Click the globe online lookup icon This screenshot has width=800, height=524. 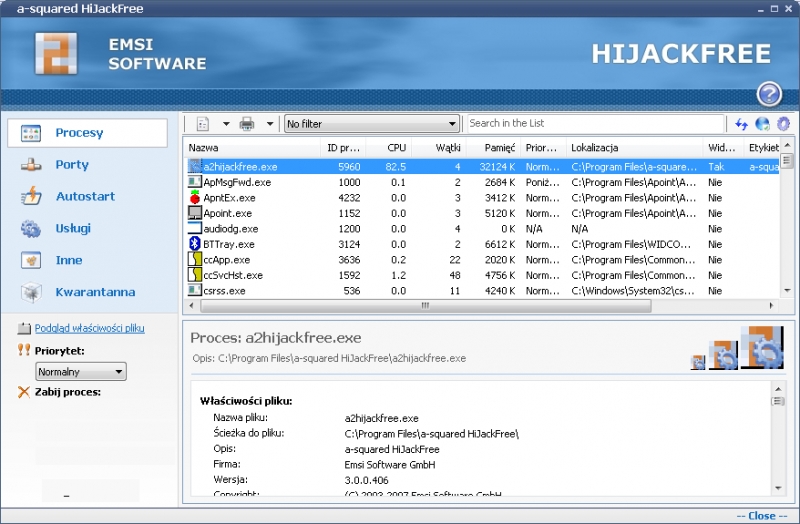pyautogui.click(x=762, y=124)
